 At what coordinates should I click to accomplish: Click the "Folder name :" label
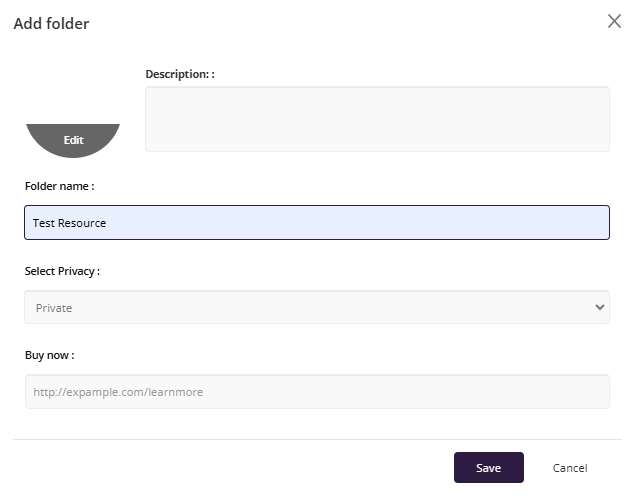[x=59, y=186]
